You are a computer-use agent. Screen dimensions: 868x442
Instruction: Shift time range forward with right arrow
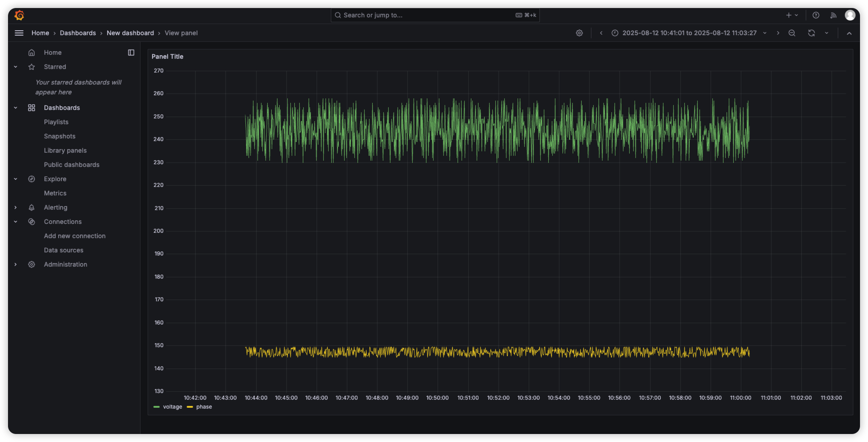click(778, 33)
